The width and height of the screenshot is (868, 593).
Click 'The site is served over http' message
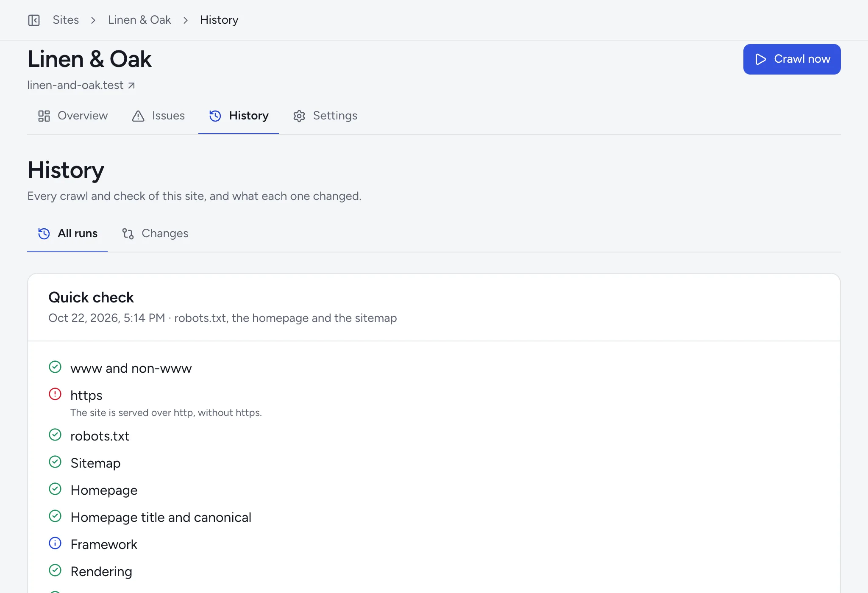pos(166,413)
